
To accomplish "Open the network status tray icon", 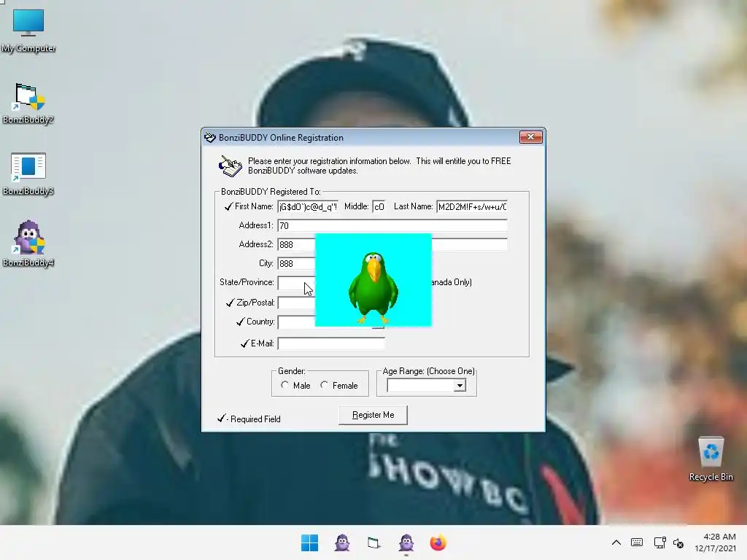I will [x=659, y=542].
